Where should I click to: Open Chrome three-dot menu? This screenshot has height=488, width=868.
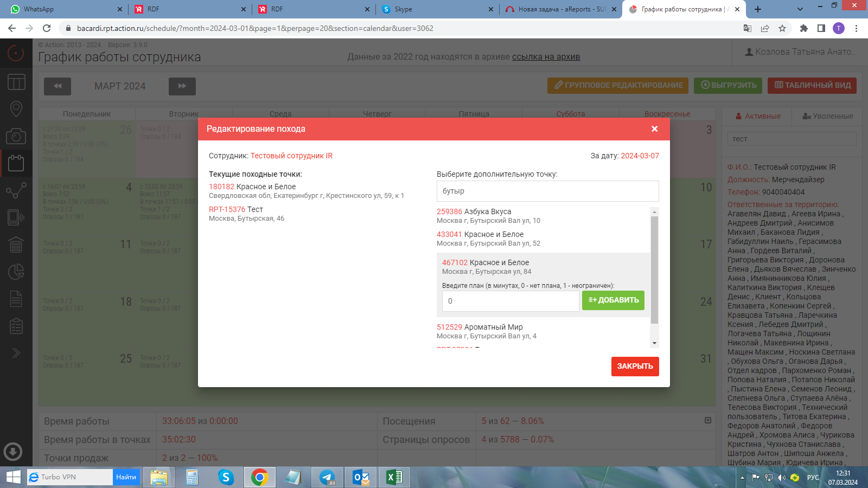click(x=856, y=28)
